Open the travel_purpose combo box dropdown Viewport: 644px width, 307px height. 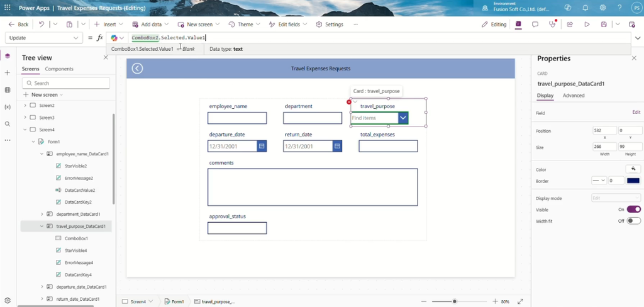tap(403, 118)
